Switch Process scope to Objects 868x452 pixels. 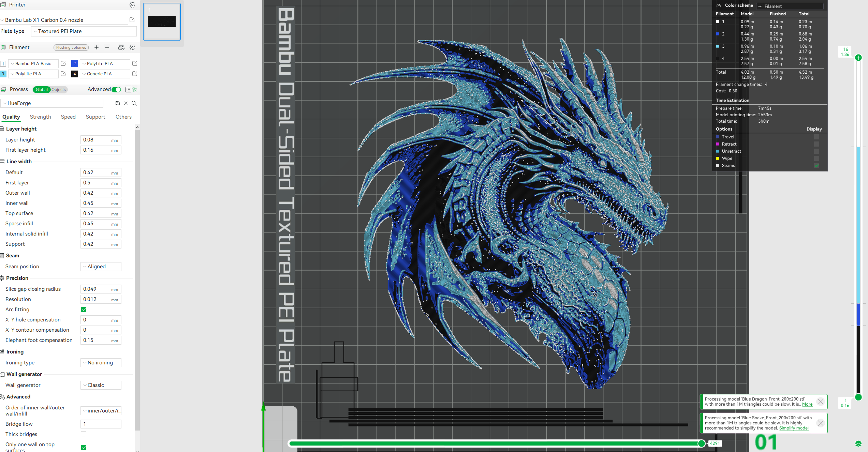58,89
